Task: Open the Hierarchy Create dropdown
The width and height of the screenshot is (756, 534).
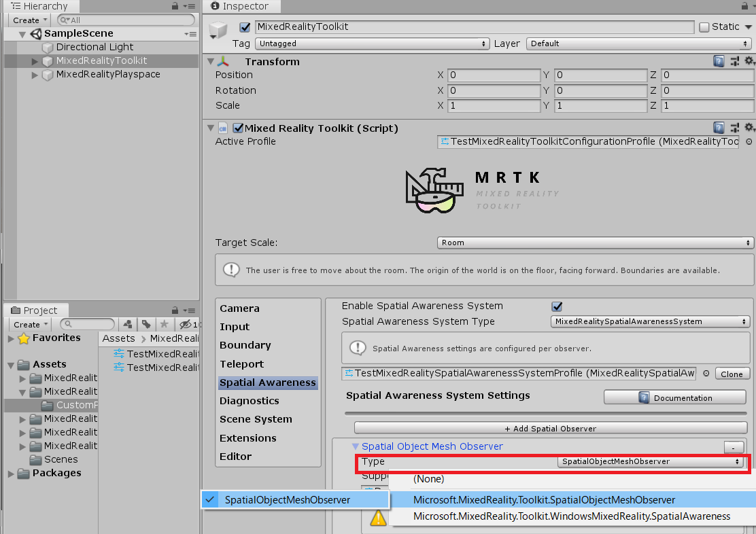Action: (29, 20)
